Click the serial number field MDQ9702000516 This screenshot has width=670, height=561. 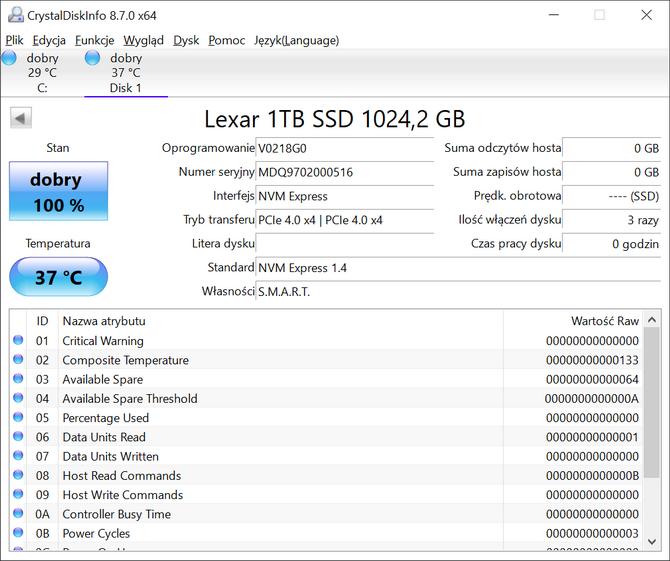pos(344,173)
